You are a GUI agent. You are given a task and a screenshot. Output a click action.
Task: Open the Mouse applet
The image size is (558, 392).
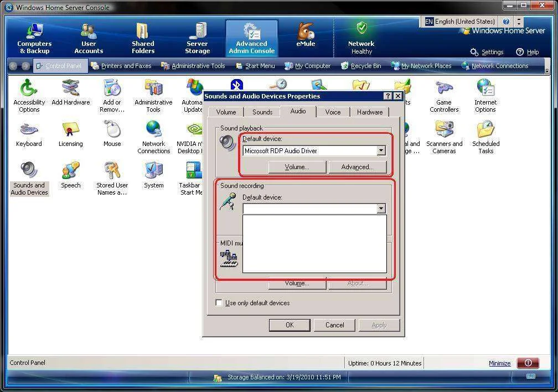coord(112,134)
